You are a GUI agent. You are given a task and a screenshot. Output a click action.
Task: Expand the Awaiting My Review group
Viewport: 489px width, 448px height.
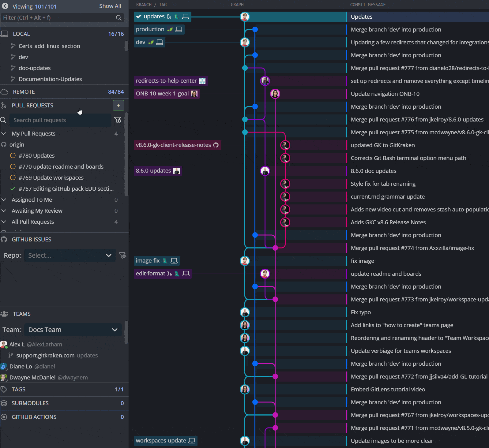[x=4, y=211]
